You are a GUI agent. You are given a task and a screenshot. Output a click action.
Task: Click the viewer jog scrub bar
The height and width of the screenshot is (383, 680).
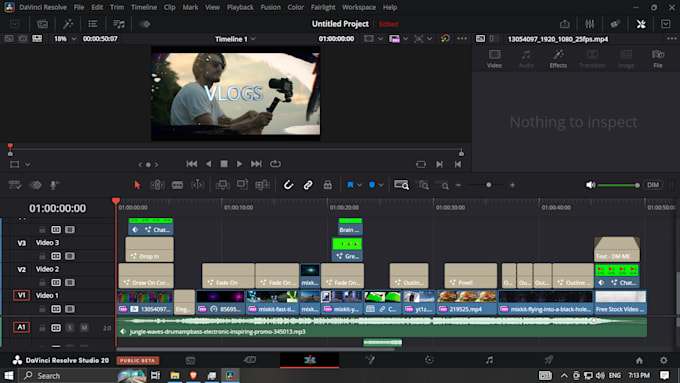click(x=235, y=150)
